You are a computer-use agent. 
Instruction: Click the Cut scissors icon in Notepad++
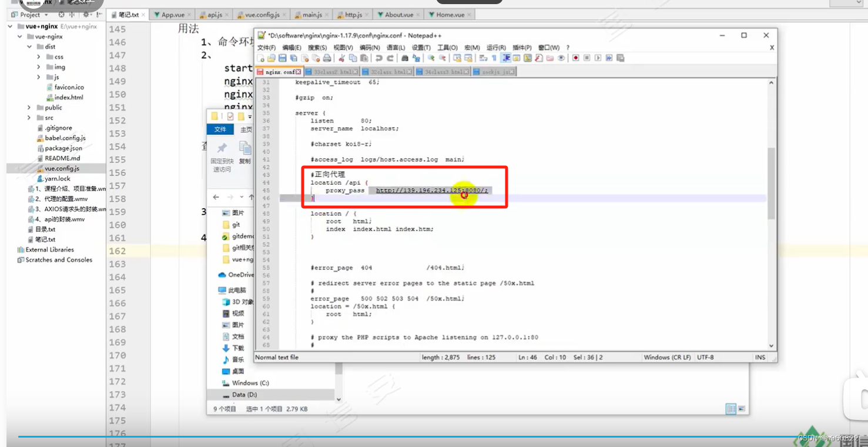(341, 58)
